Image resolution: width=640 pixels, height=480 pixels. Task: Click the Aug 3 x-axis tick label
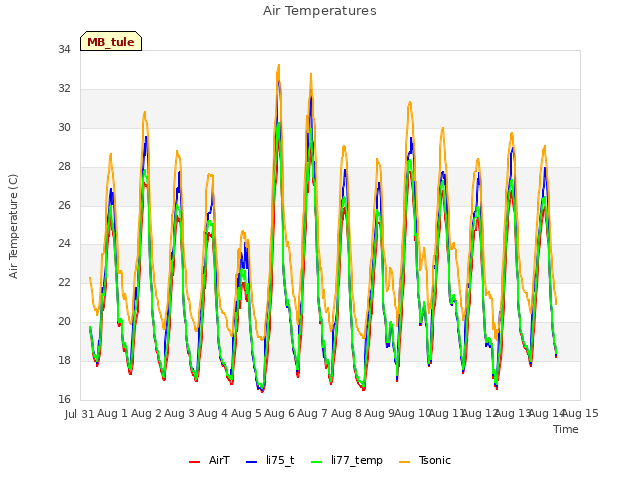point(179,413)
